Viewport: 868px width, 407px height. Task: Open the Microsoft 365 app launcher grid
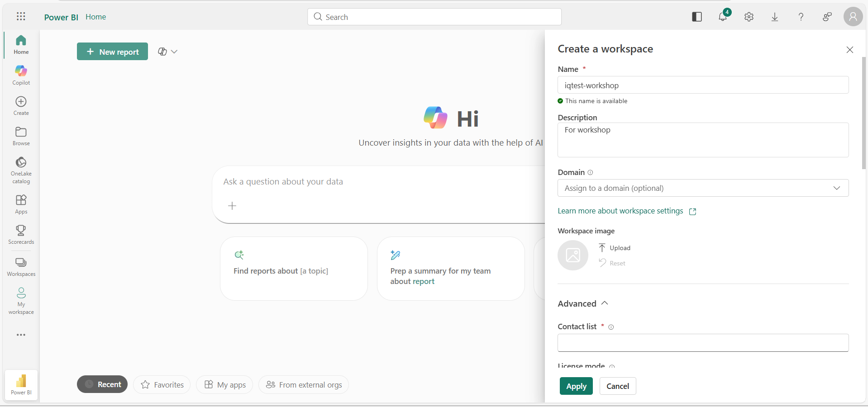point(21,16)
